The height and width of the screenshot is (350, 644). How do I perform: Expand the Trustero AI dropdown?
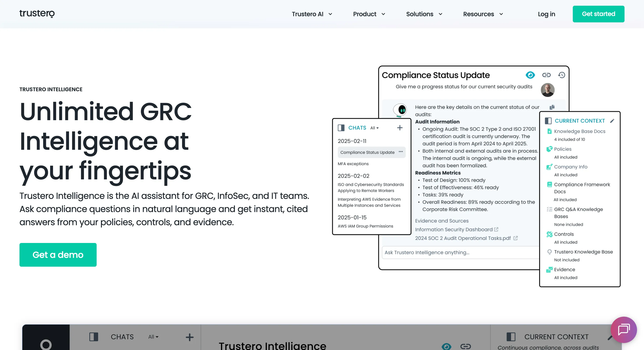click(312, 14)
